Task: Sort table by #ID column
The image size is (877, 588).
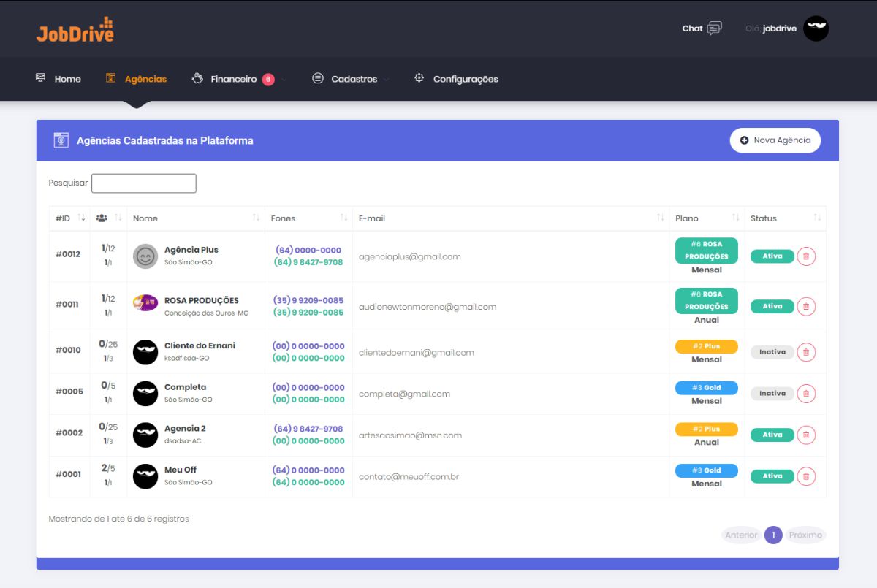Action: [x=70, y=218]
